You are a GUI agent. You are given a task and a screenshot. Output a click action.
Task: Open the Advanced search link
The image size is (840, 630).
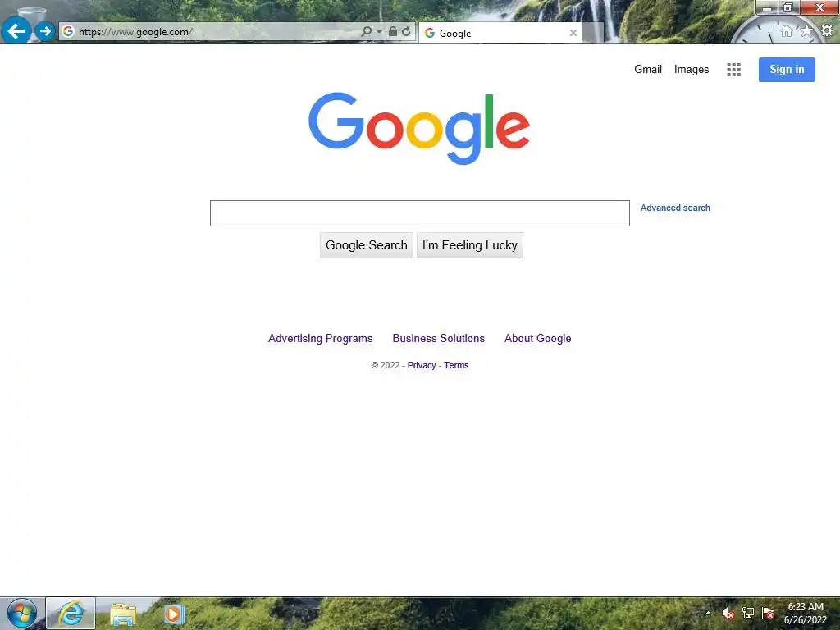point(675,208)
